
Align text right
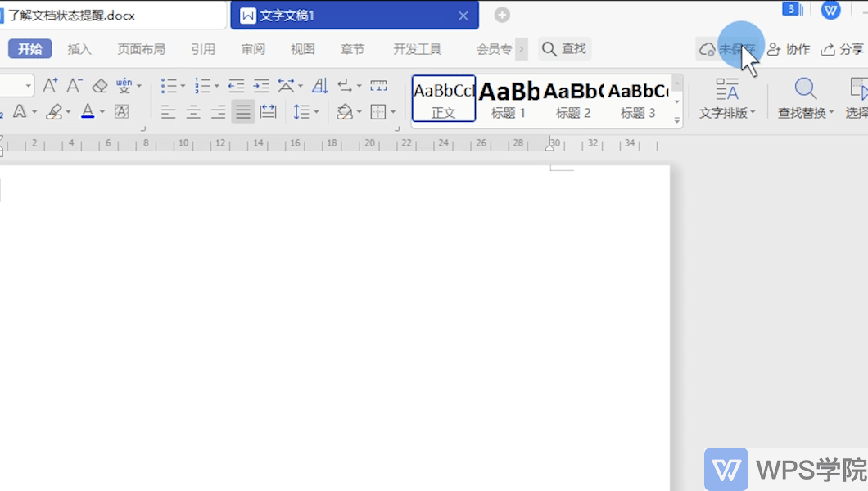pyautogui.click(x=218, y=112)
